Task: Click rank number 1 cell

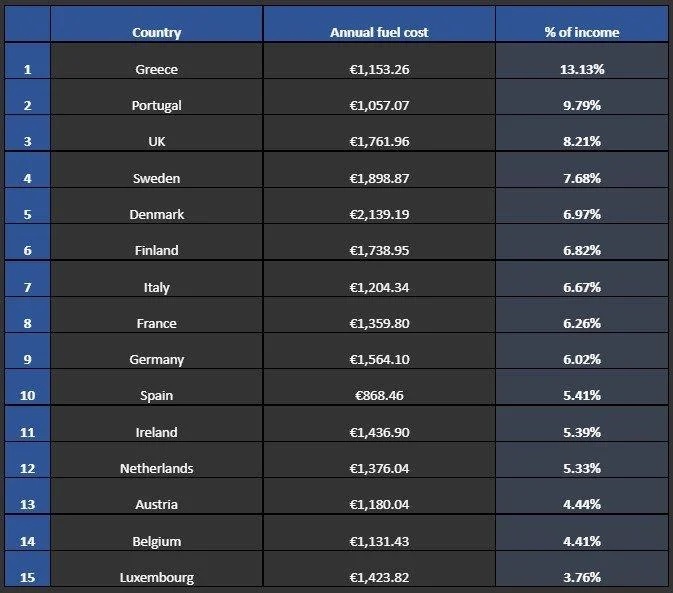Action: [x=27, y=69]
